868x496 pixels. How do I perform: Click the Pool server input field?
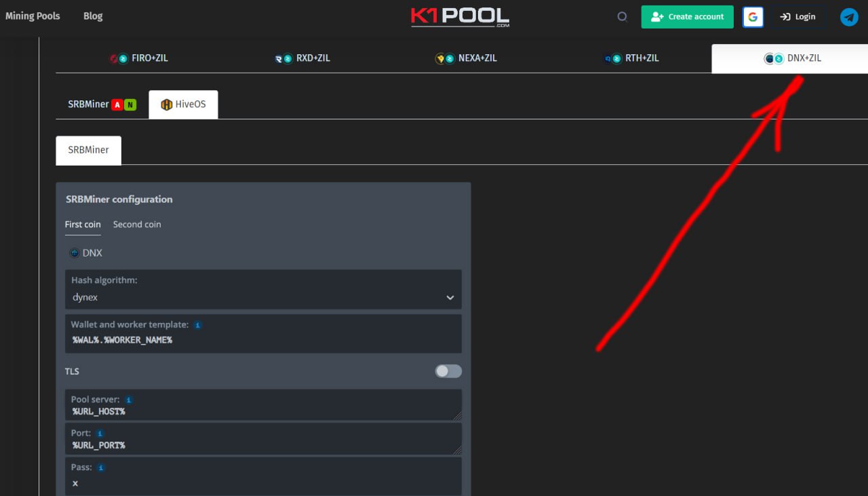click(x=262, y=411)
